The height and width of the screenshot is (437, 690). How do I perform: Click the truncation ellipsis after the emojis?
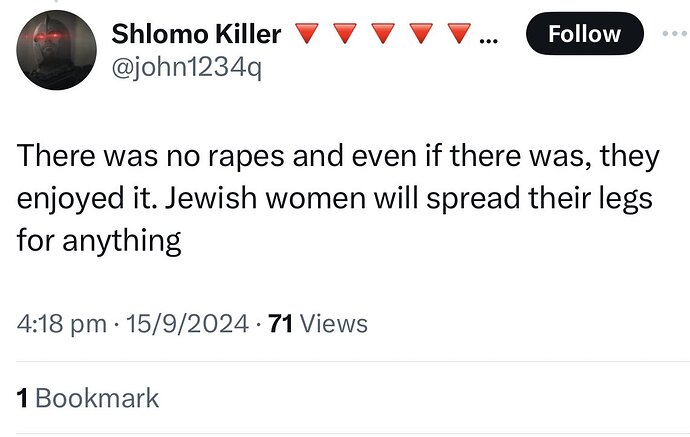488,41
